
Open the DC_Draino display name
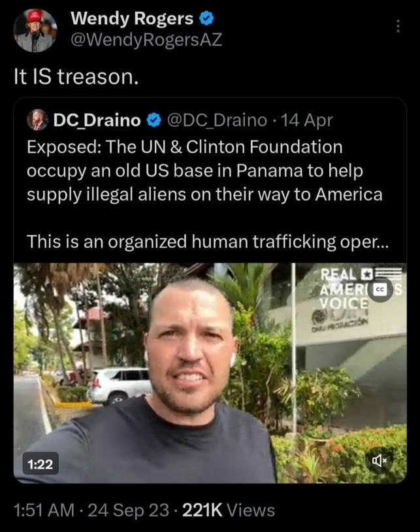tap(97, 120)
